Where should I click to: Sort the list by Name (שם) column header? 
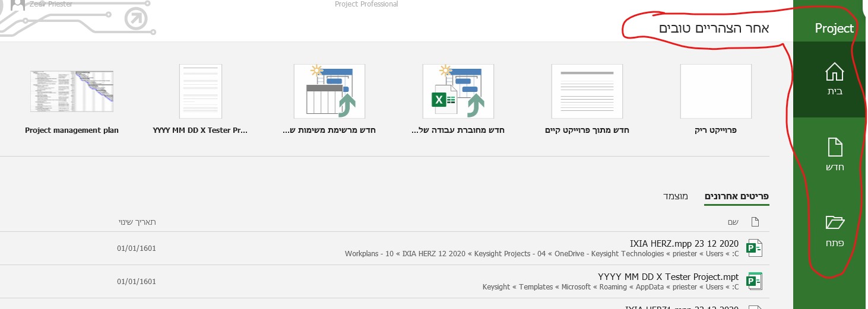tap(733, 222)
